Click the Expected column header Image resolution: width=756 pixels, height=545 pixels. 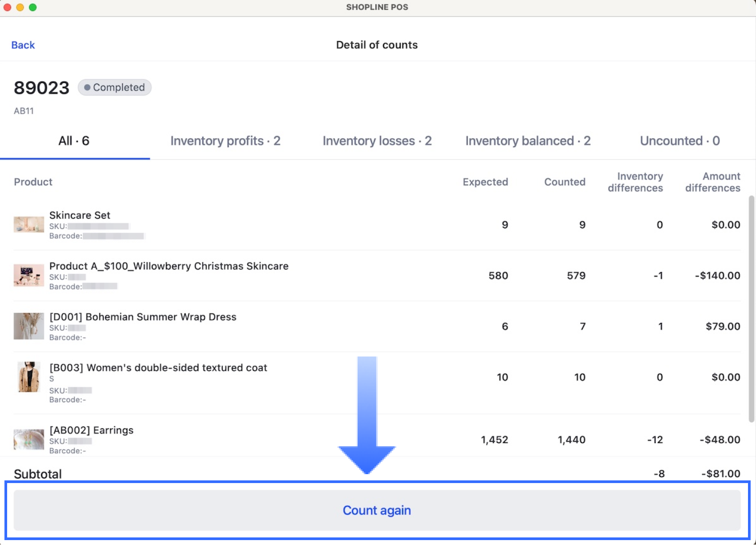point(485,182)
